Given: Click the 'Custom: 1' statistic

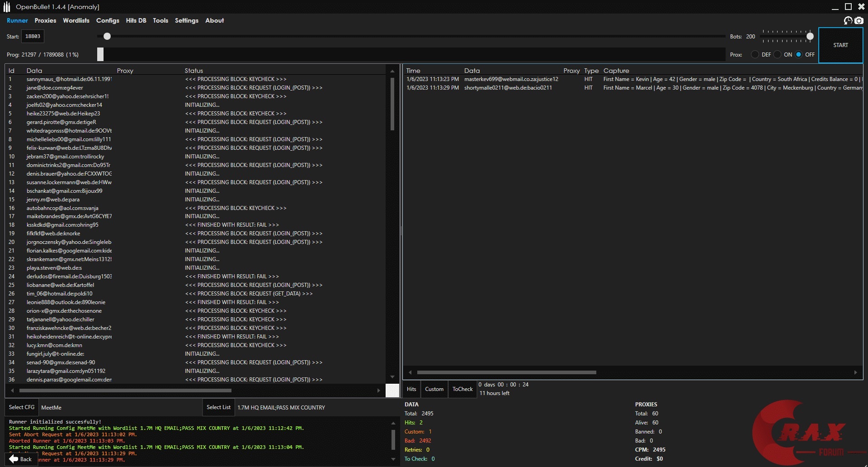Looking at the screenshot, I should 418,432.
